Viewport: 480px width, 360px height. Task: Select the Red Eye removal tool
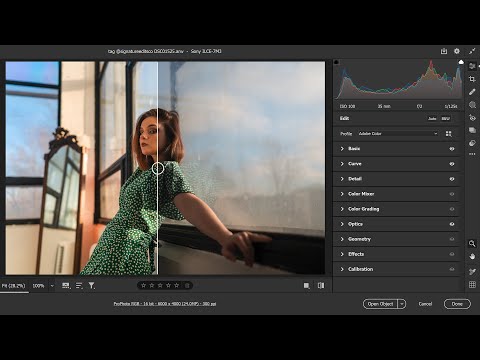(472, 117)
